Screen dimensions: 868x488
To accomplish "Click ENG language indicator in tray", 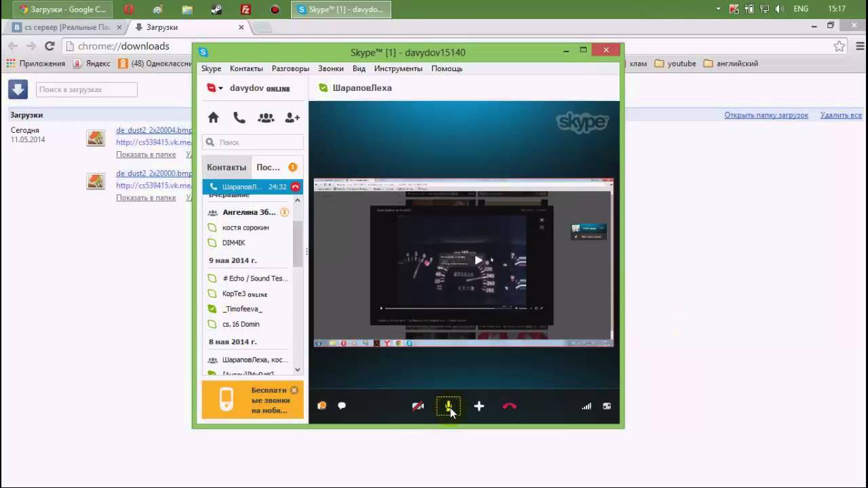I will (801, 9).
